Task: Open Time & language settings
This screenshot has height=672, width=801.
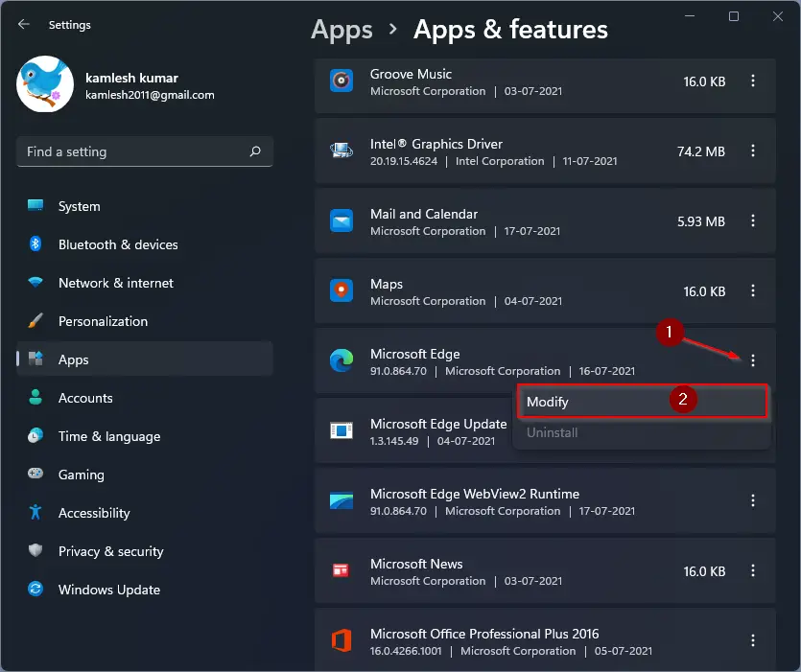Action: 145,435
